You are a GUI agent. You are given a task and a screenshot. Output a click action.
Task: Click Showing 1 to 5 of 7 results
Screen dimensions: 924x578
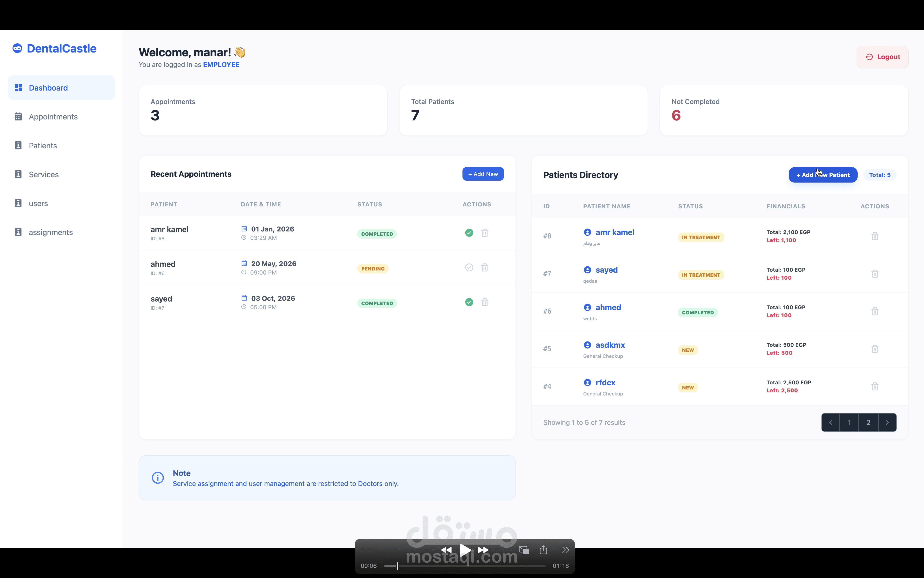coord(584,422)
